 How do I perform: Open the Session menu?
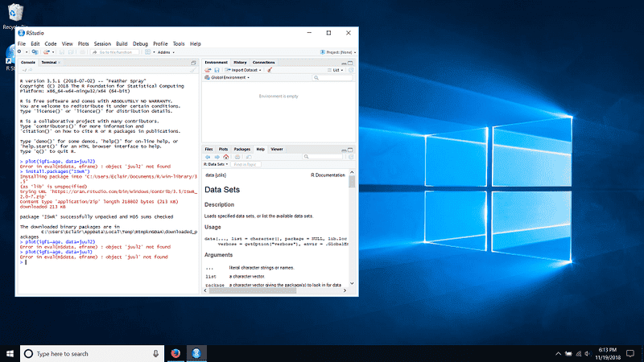pyautogui.click(x=101, y=43)
